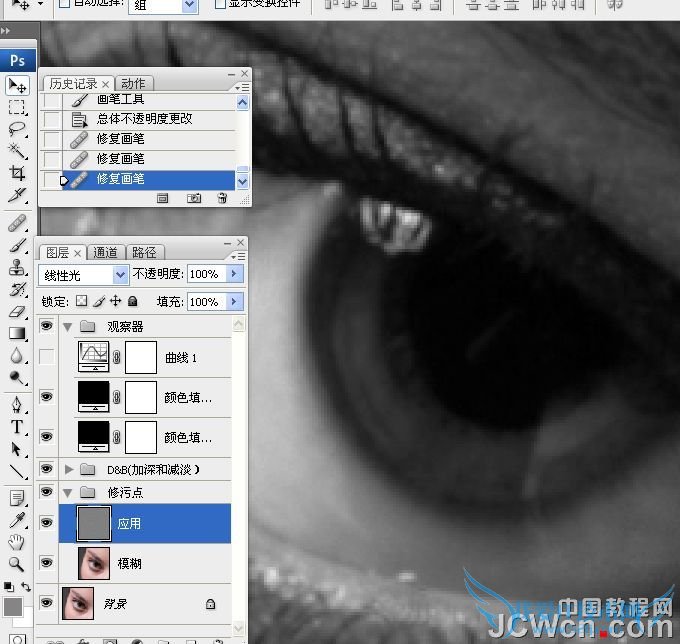Screen dimensions: 680x644
Task: Expand the D&B(加深和减淡) group
Action: point(69,469)
